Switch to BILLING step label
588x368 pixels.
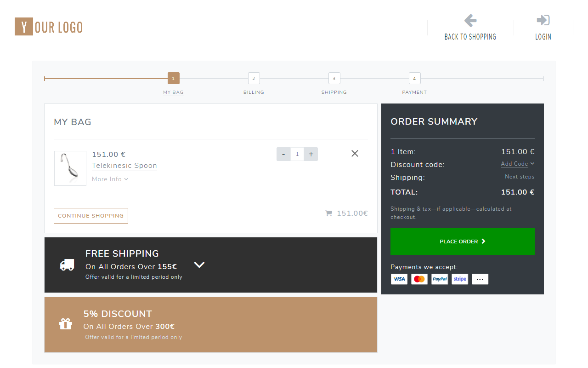[254, 92]
